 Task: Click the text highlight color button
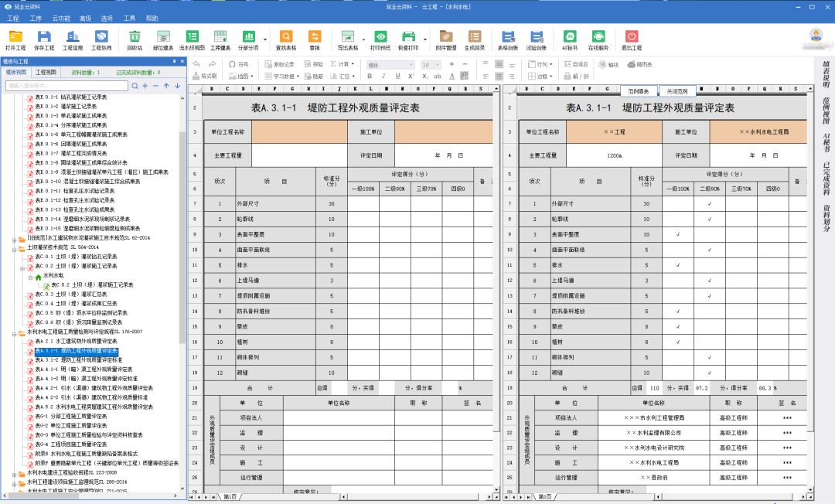(x=464, y=76)
